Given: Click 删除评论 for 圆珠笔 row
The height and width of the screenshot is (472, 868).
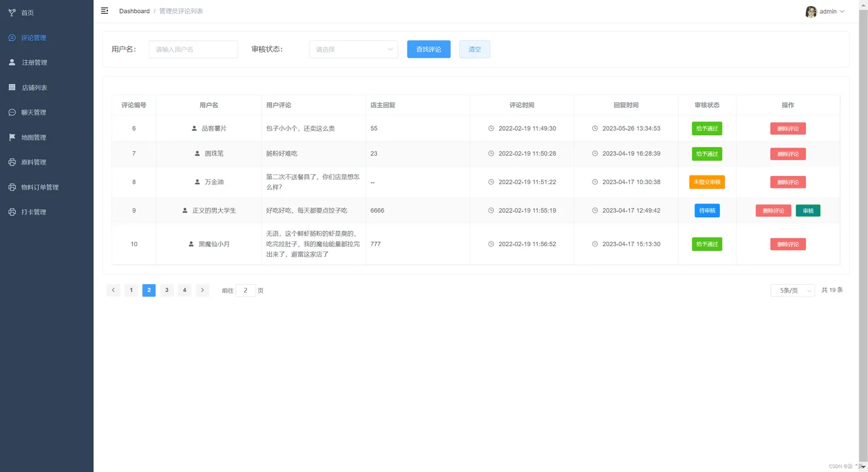Looking at the screenshot, I should (788, 153).
